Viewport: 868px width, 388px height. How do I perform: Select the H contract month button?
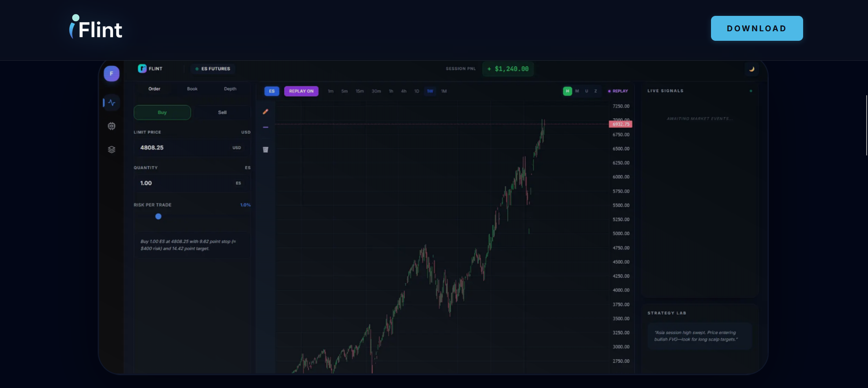(x=567, y=91)
